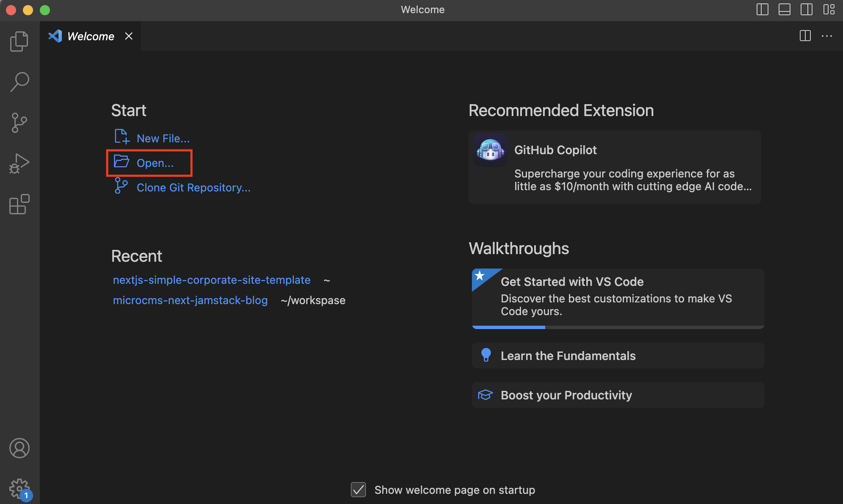Click the Accounts icon in the activity bar
Image resolution: width=843 pixels, height=504 pixels.
click(x=19, y=448)
